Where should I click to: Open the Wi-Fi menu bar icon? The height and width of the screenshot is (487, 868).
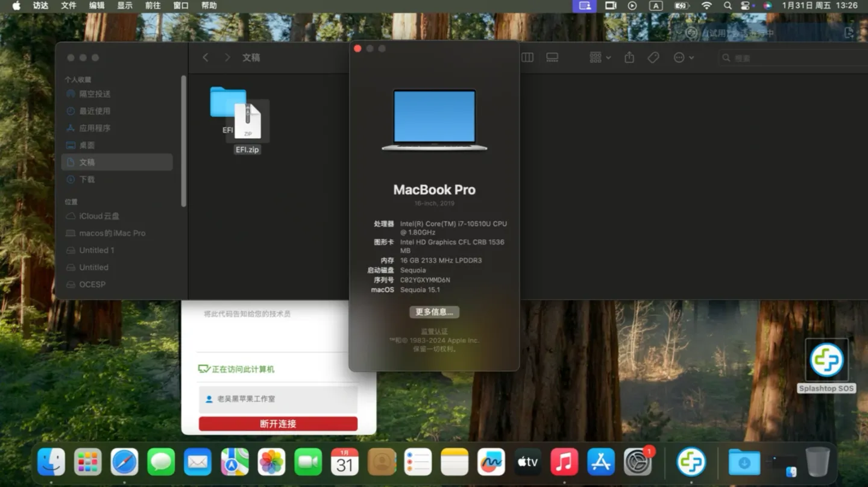(x=705, y=5)
